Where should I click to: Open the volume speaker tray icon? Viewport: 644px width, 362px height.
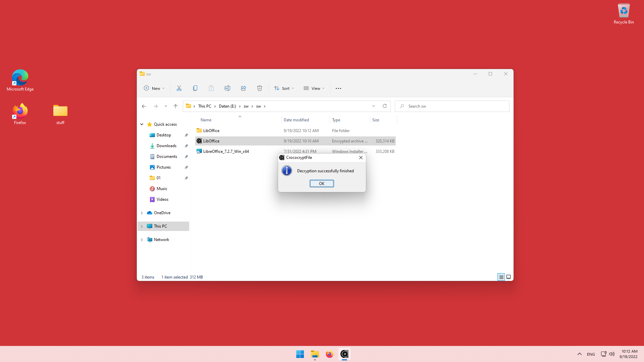(612, 354)
